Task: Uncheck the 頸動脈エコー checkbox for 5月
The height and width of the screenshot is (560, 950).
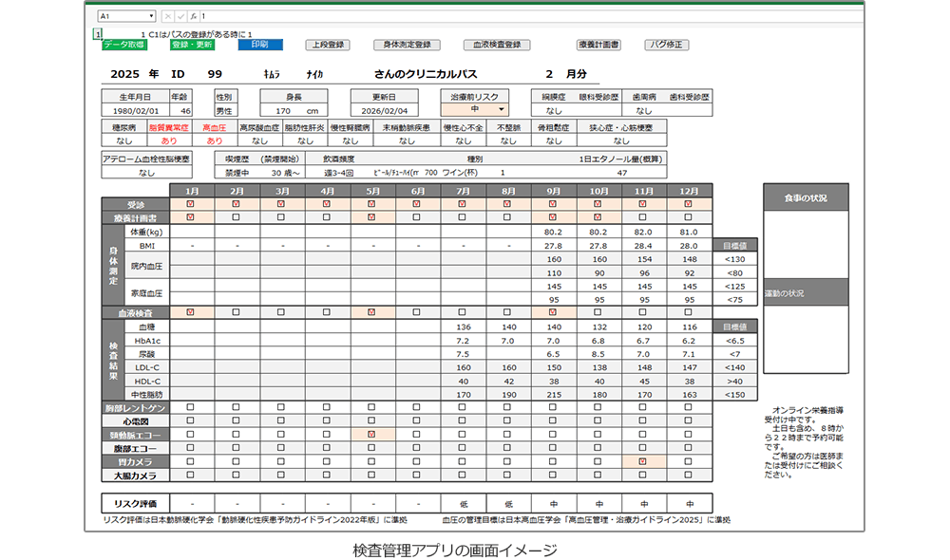Action: (371, 434)
